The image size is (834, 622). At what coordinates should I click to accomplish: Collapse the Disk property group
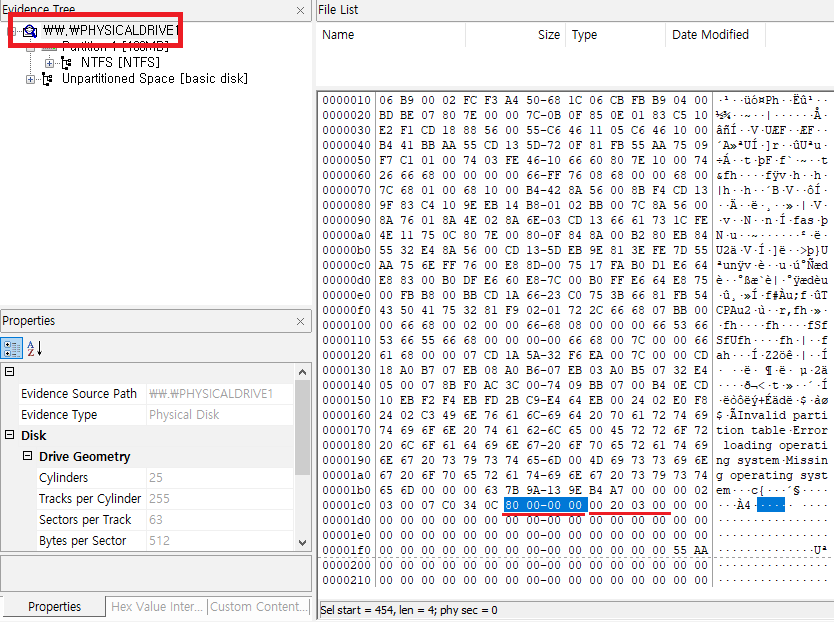click(10, 436)
